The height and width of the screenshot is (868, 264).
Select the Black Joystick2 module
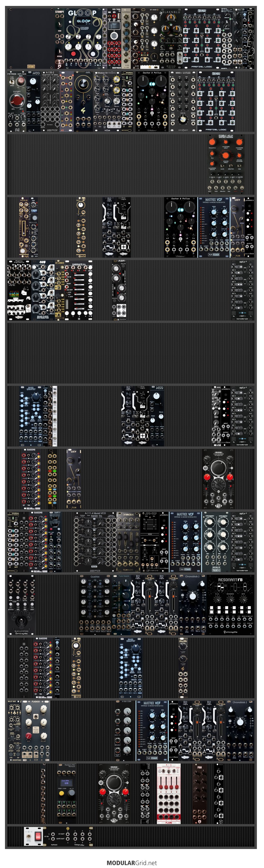click(x=21, y=605)
